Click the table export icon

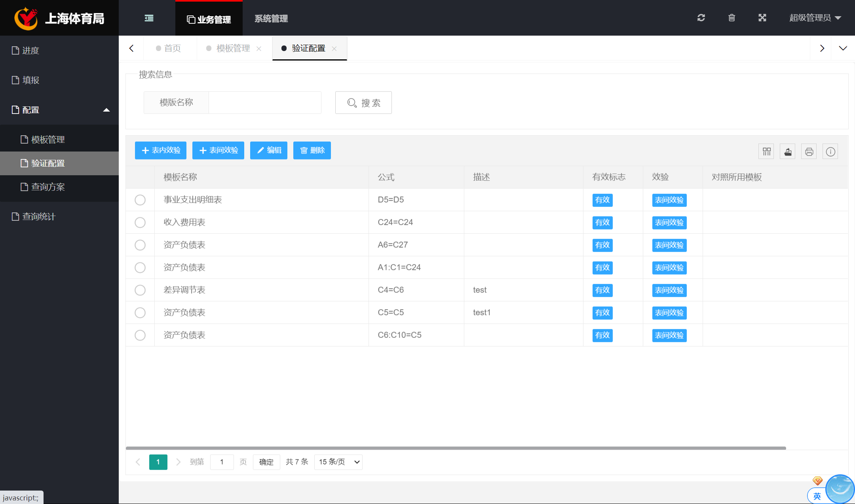click(x=788, y=152)
